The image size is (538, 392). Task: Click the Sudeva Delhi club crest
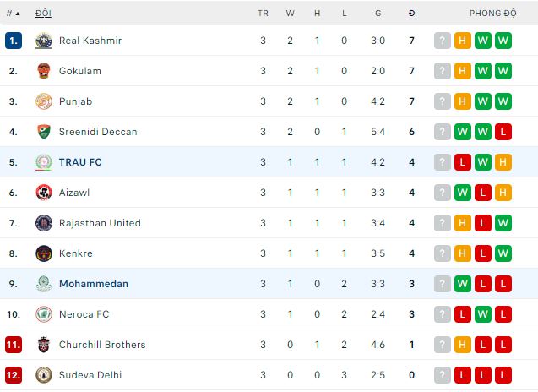pyautogui.click(x=43, y=375)
